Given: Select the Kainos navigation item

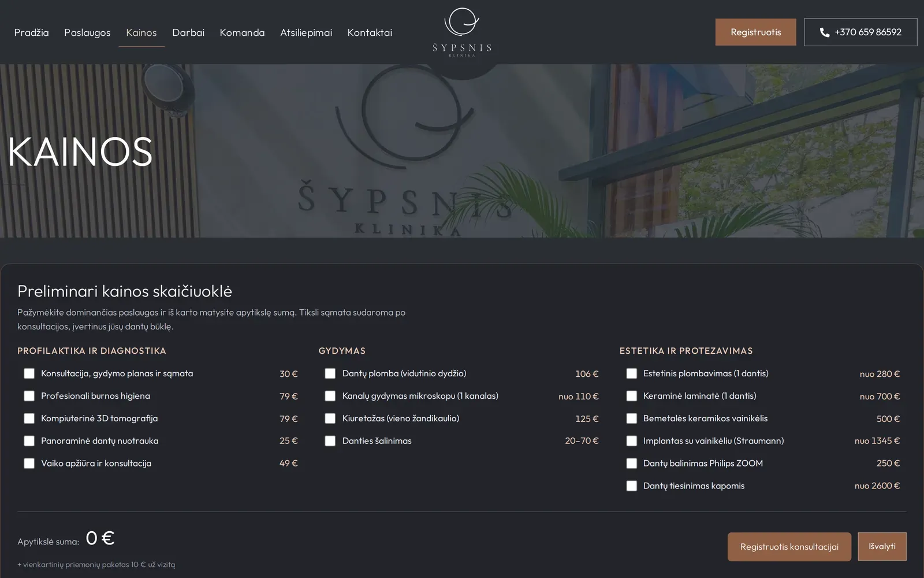Looking at the screenshot, I should pyautogui.click(x=141, y=32).
